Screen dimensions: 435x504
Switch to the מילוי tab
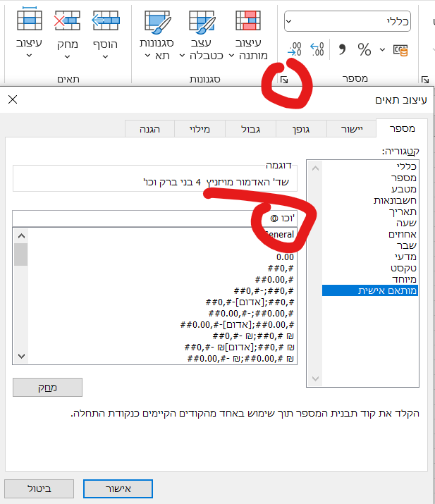[x=200, y=129]
